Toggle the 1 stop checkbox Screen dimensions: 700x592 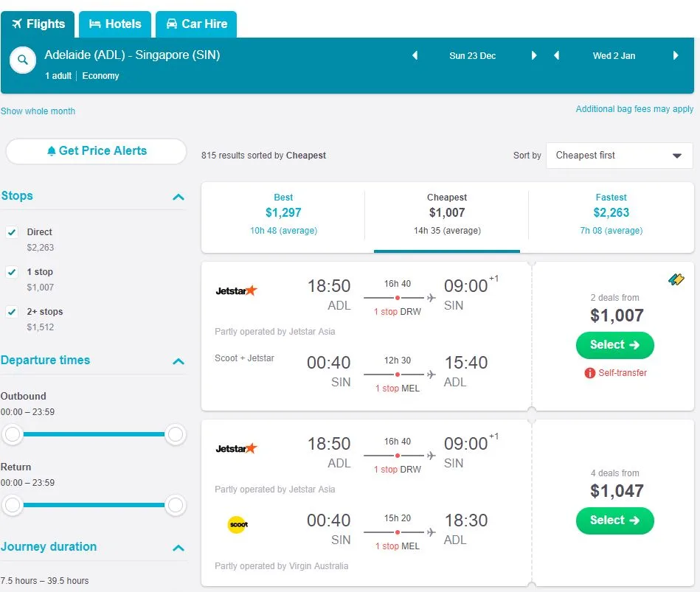(x=12, y=272)
